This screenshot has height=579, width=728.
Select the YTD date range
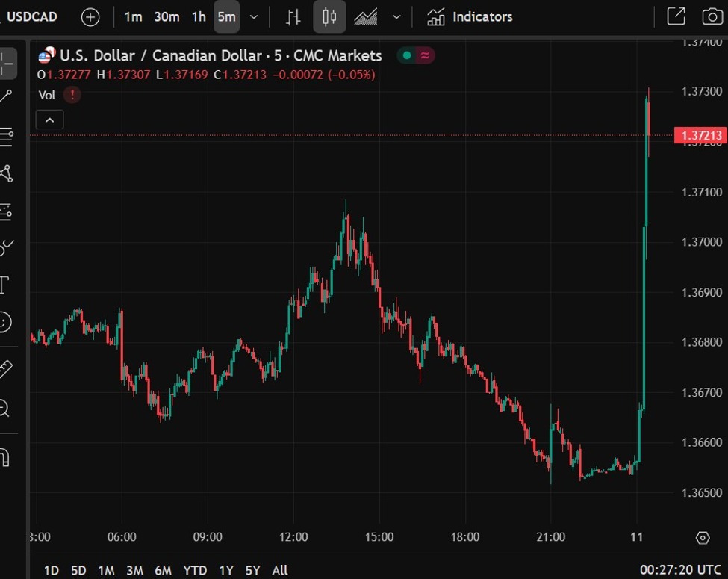(195, 570)
